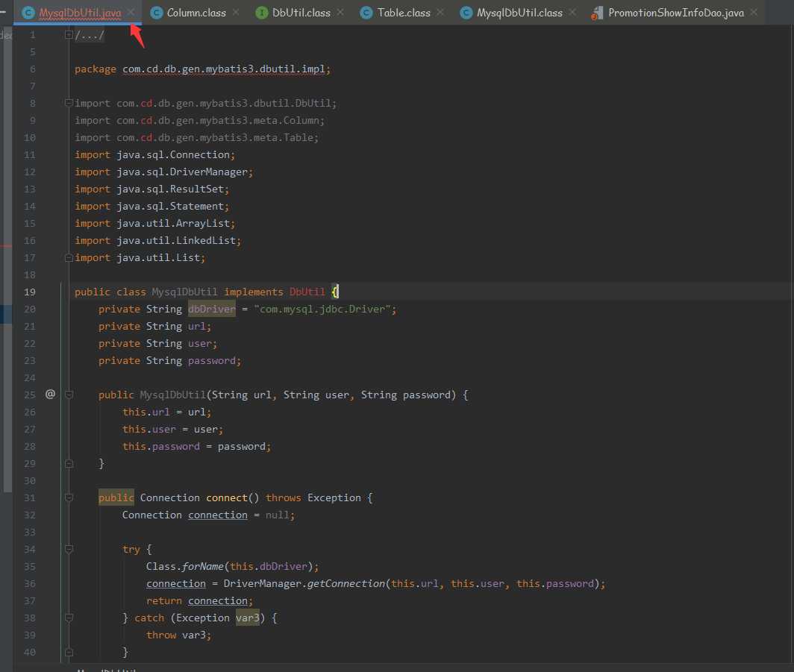Click the MysqlDbUtil class name on line 19
This screenshot has height=672, width=794.
click(184, 292)
